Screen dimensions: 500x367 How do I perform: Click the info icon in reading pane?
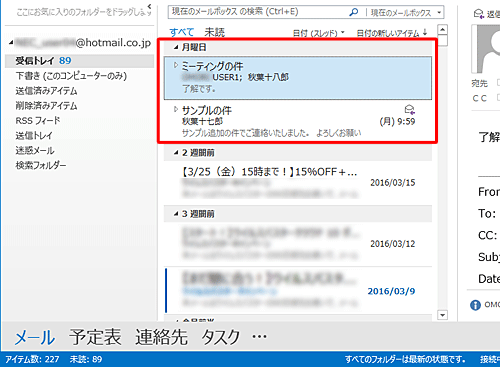(x=475, y=305)
